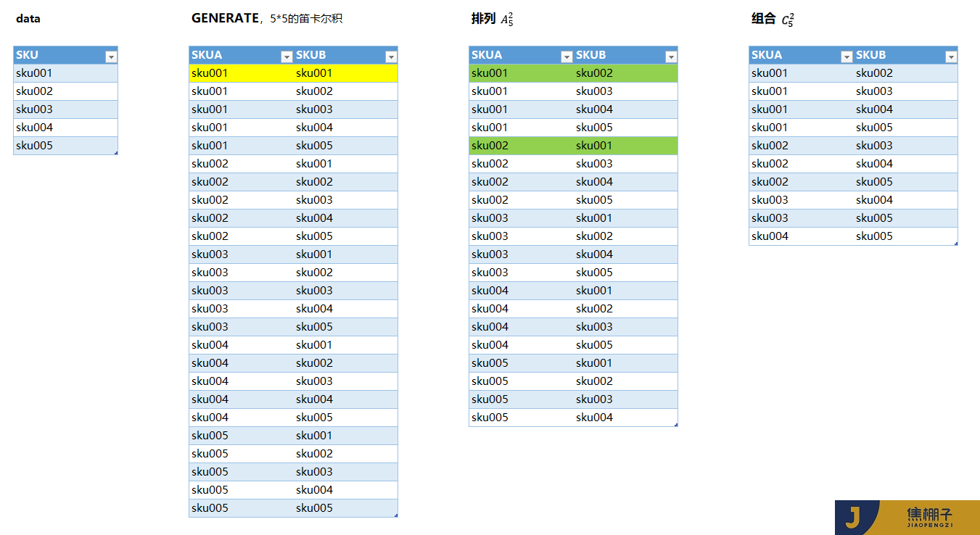Open the SKU filter dropdown in data table
Viewport: 980px width, 535px height.
[x=111, y=57]
